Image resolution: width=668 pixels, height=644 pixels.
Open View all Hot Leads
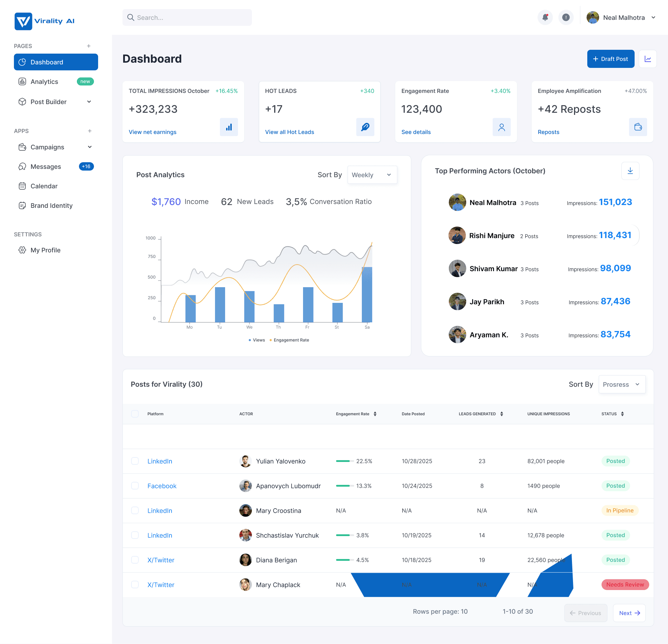pos(289,132)
